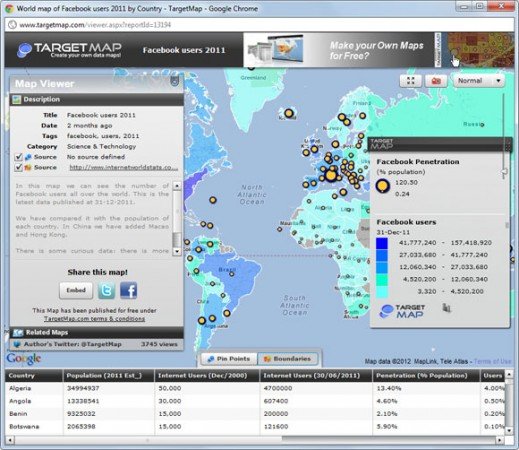This screenshot has width=519, height=450.
Task: Click the Chrome icon in title bar
Action: click(9, 9)
